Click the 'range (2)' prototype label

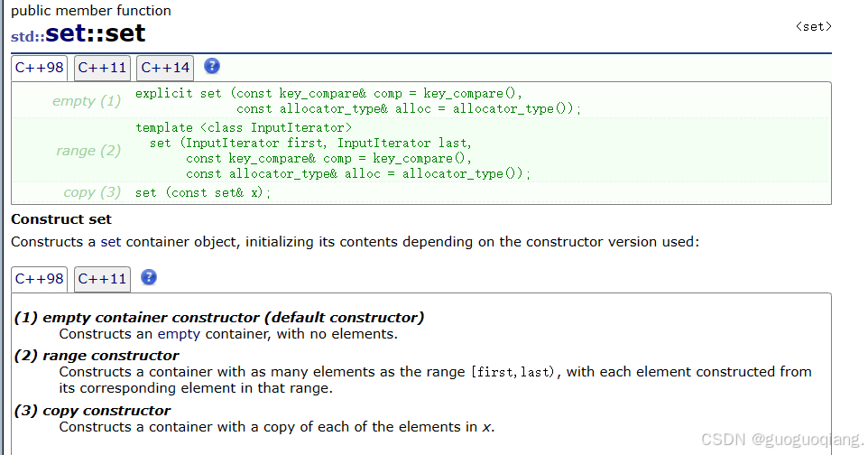pos(88,151)
